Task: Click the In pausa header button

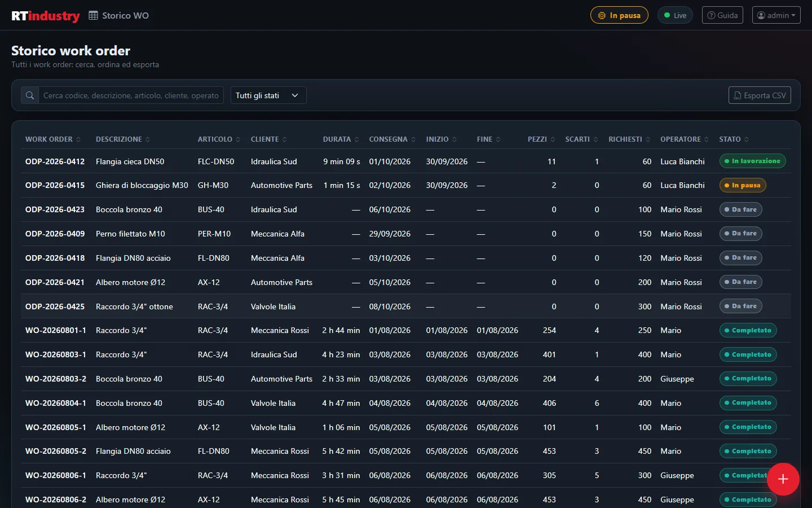Action: [x=619, y=15]
